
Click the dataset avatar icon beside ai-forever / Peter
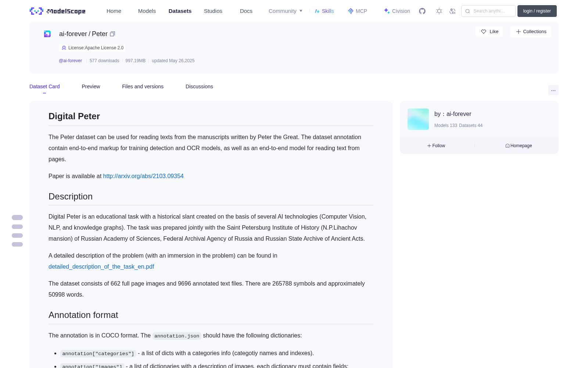pyautogui.click(x=47, y=34)
